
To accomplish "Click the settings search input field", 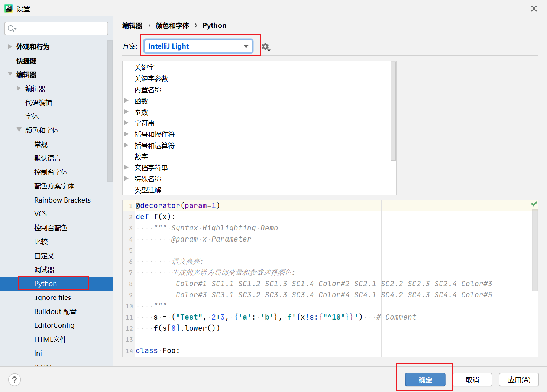I will [56, 29].
